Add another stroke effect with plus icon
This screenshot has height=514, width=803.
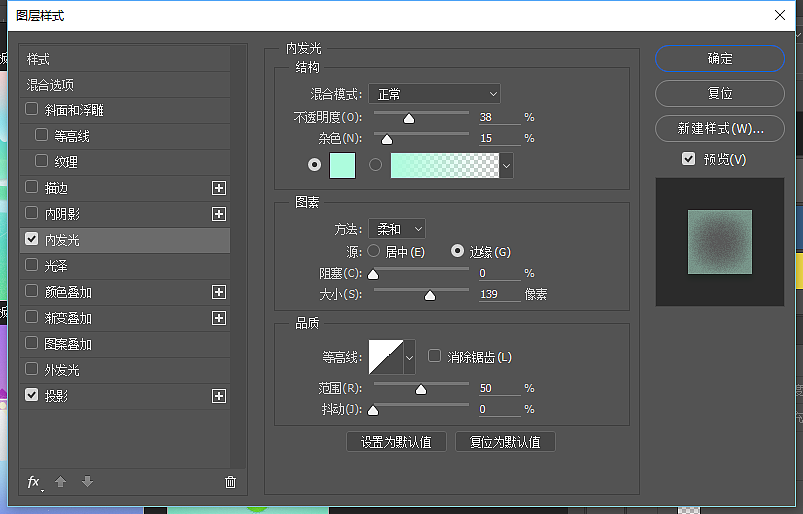(x=219, y=188)
